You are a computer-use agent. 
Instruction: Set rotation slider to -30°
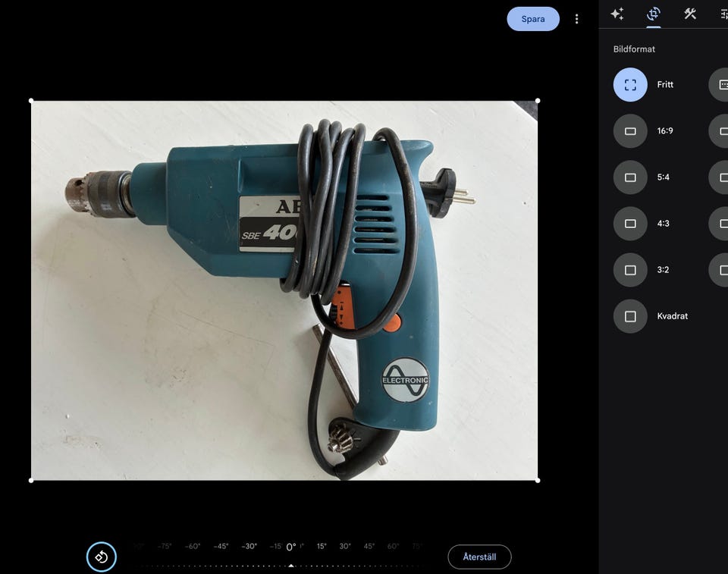tap(249, 546)
